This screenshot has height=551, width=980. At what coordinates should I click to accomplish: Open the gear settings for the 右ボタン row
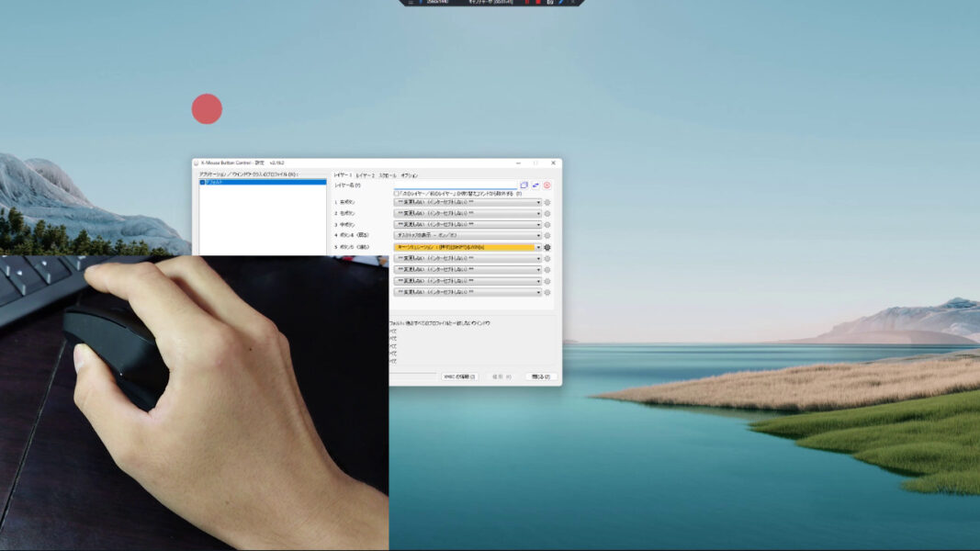click(547, 214)
